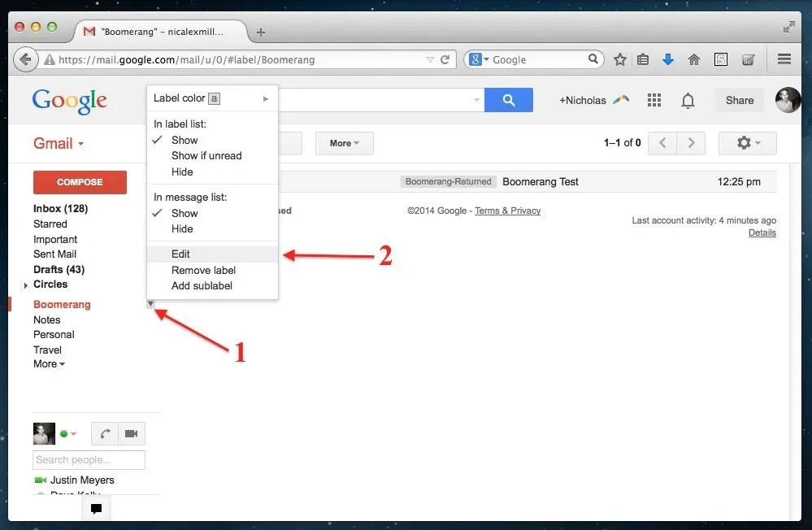Open Drafts (43) folder
Image resolution: width=812 pixels, height=530 pixels.
[59, 269]
